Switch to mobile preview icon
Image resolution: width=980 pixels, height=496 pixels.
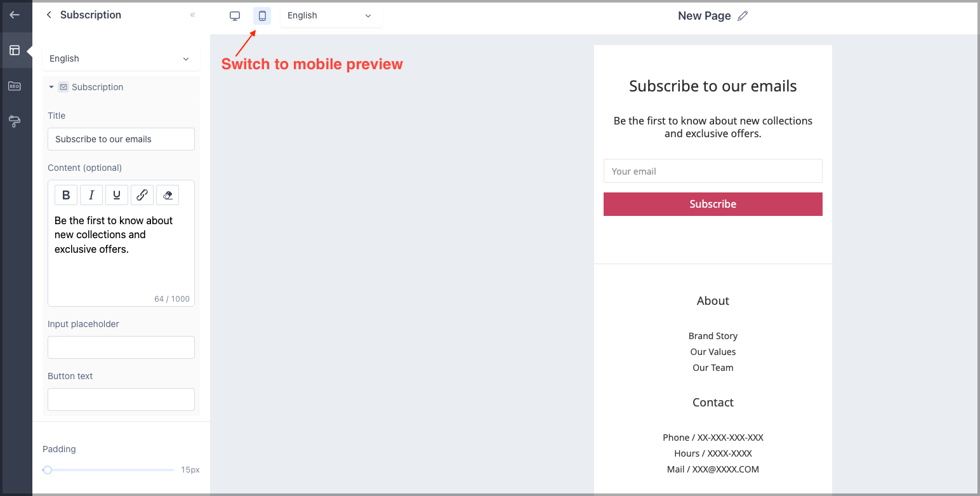[x=262, y=16]
